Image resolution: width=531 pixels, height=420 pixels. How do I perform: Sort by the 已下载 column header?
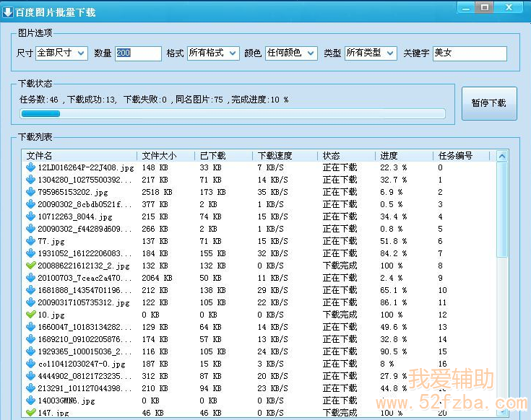[x=223, y=156]
